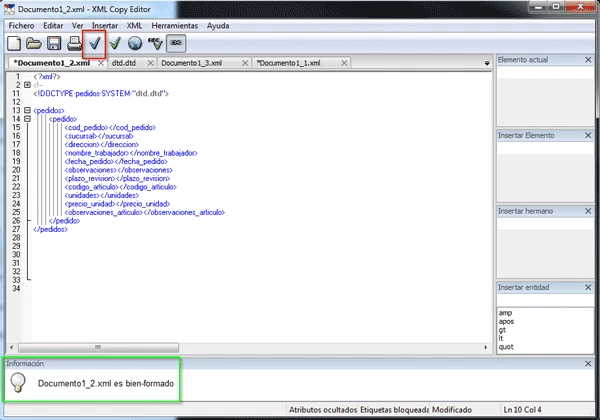This screenshot has width=600, height=420.
Task: Validate the document with the green checkmark
Action: click(116, 43)
